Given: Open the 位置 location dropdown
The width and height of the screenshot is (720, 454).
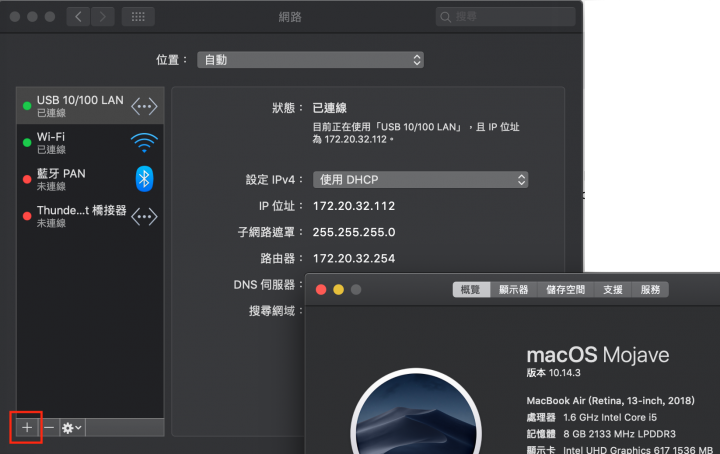Looking at the screenshot, I should pyautogui.click(x=310, y=60).
